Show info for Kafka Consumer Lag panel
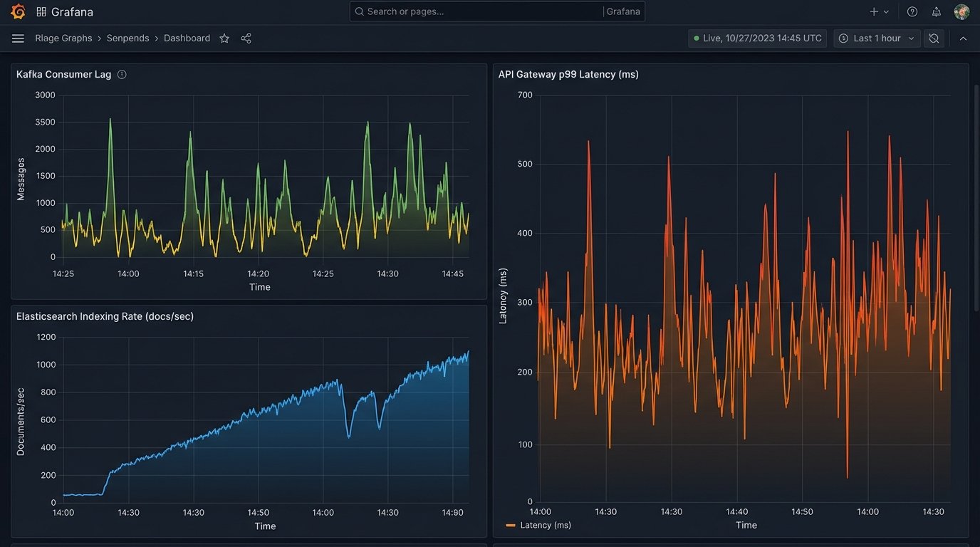Viewport: 980px width, 547px height. [122, 74]
